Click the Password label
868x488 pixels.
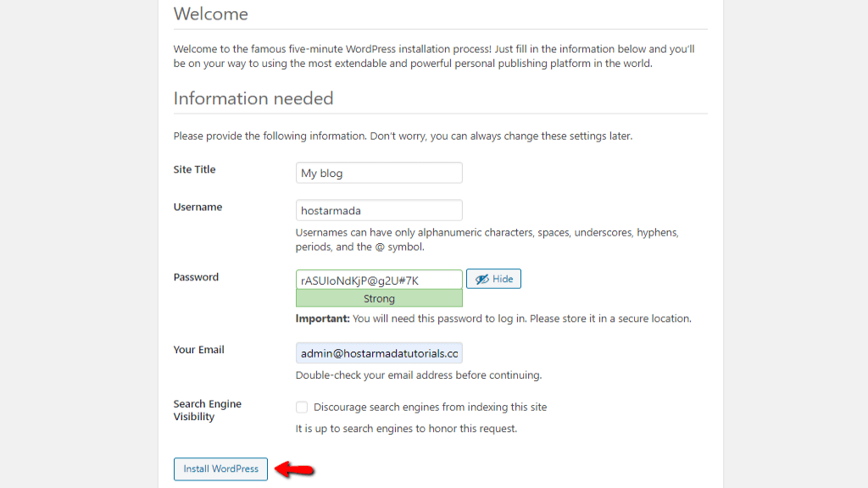pyautogui.click(x=196, y=277)
